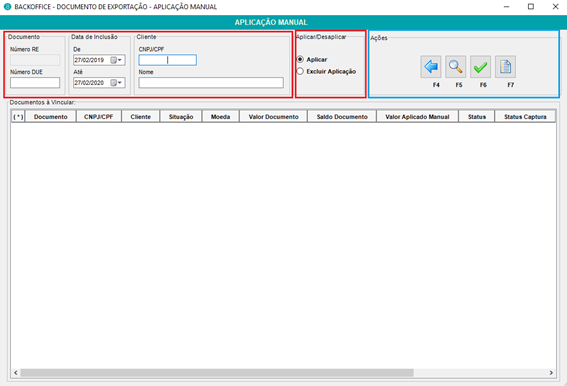
Task: Focus the CNPJ/CPF client input field
Action: pos(167,60)
